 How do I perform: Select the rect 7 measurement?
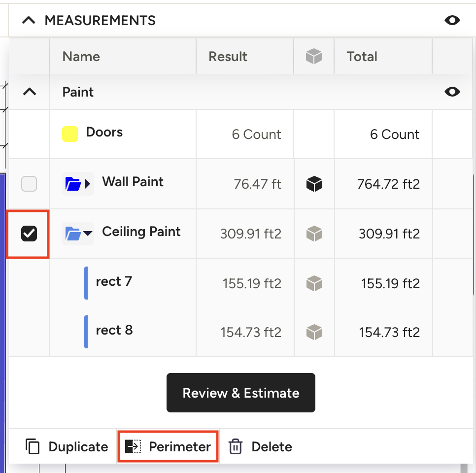(x=114, y=281)
